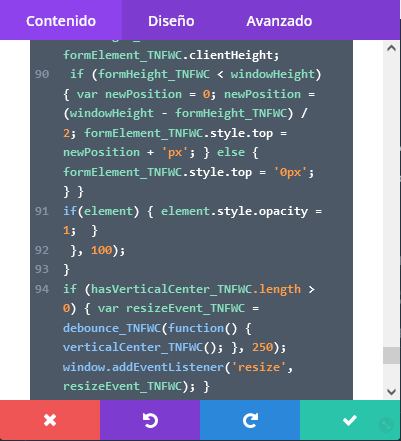Place cursor at 100 on line 92
This screenshot has width=401, height=441.
pos(101,250)
